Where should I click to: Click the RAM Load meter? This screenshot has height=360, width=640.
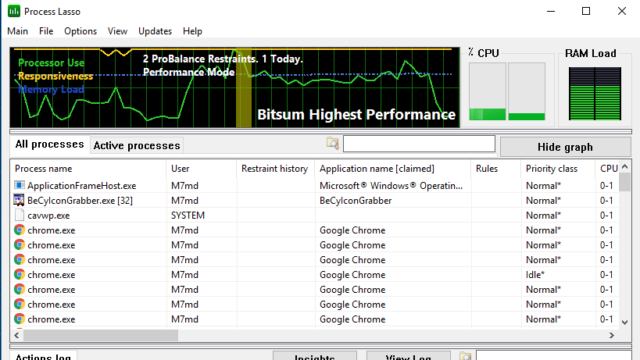pyautogui.click(x=595, y=93)
